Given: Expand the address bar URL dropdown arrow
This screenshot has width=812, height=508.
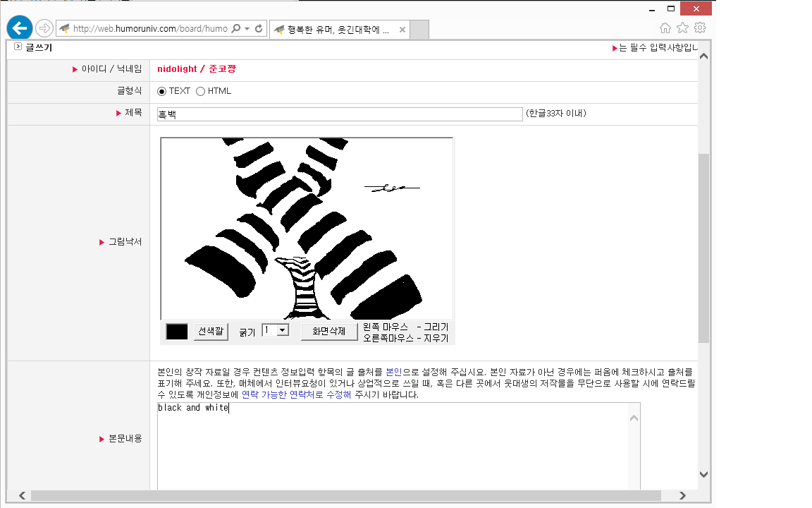Looking at the screenshot, I should [x=247, y=29].
